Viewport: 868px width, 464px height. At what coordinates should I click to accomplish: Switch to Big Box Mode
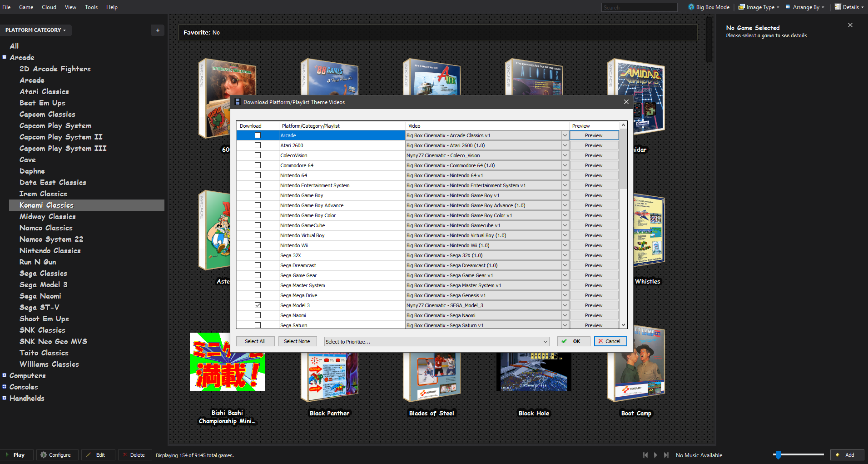click(x=709, y=7)
